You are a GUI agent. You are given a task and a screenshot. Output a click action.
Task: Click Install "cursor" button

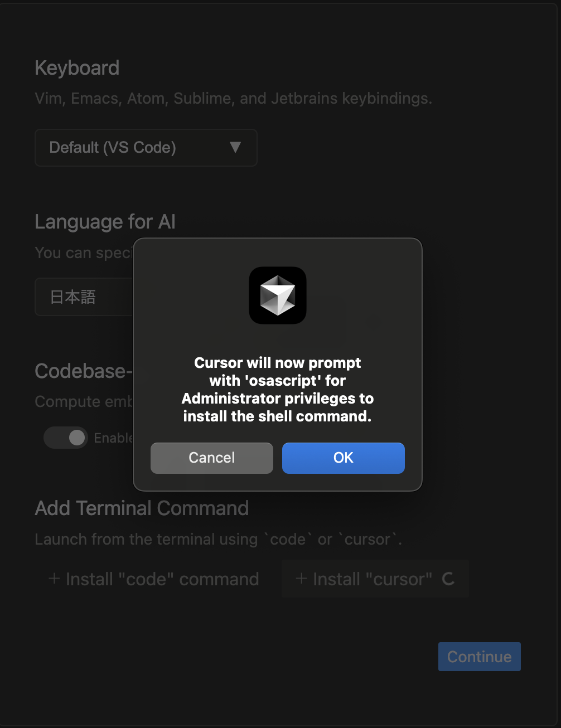pyautogui.click(x=375, y=579)
